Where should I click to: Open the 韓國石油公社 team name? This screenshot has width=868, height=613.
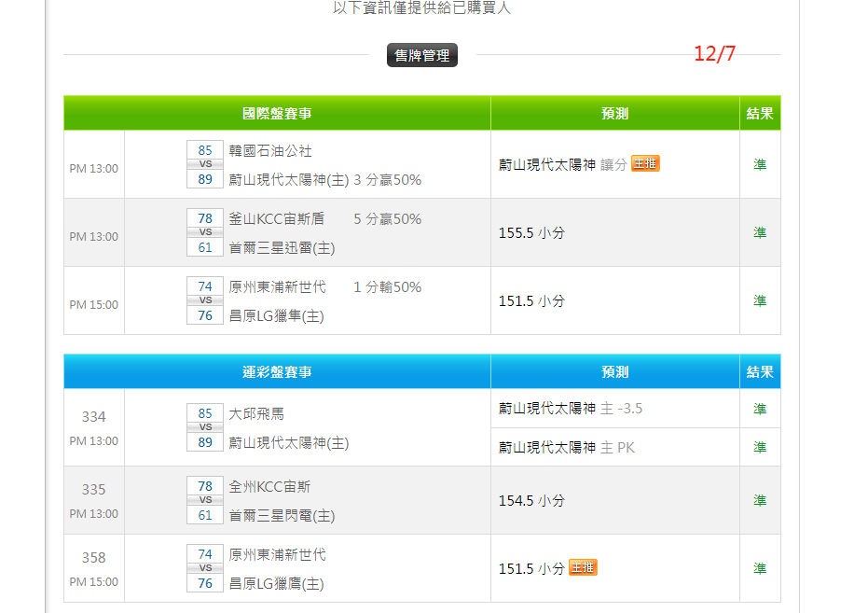[x=270, y=150]
